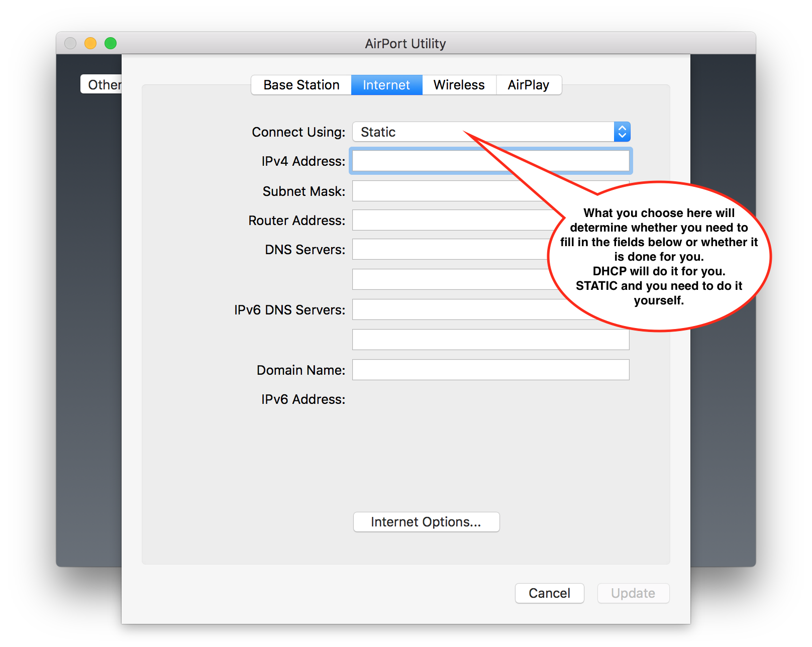This screenshot has height=647, width=812.
Task: Open Internet Options dialog
Action: click(x=426, y=522)
